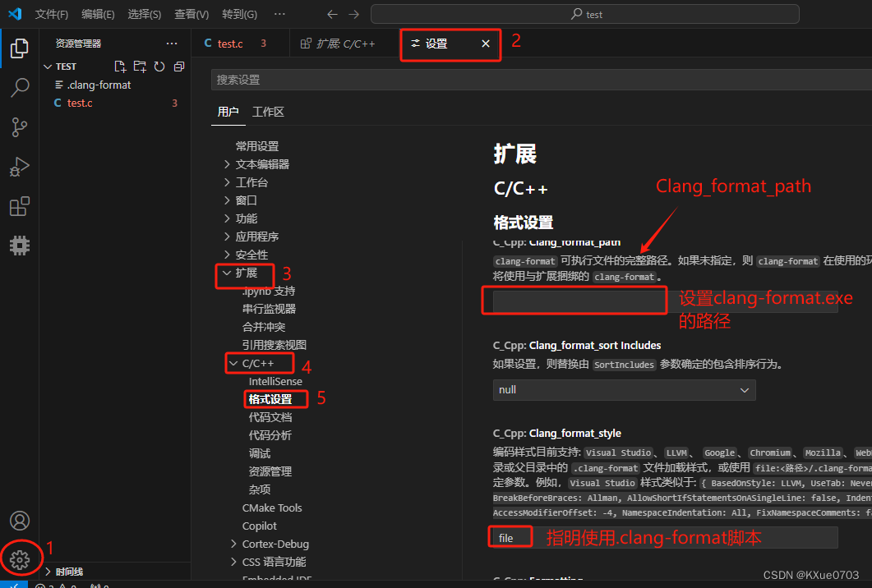Open the 编辑(E) menu
Viewport: 872px width, 588px height.
pyautogui.click(x=98, y=15)
